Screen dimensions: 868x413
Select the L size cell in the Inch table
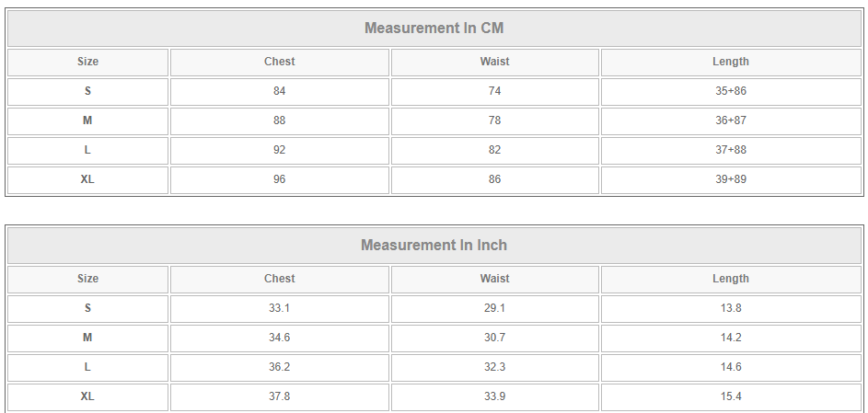(x=87, y=367)
